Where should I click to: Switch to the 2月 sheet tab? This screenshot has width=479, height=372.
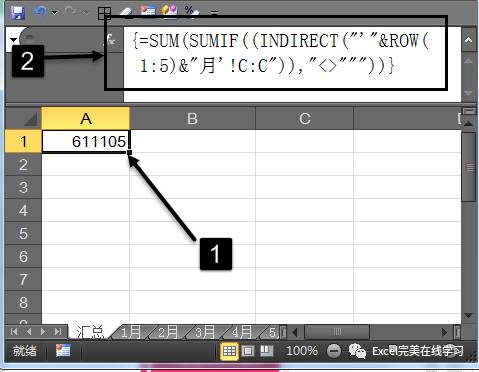click(x=168, y=332)
